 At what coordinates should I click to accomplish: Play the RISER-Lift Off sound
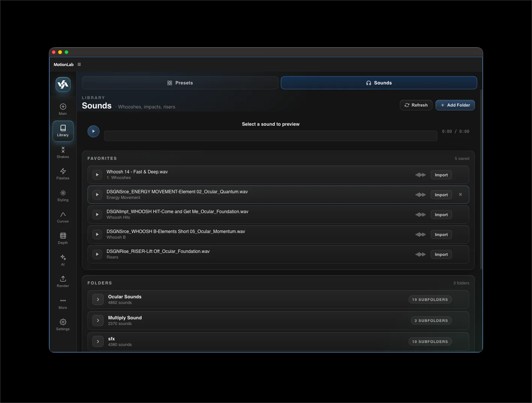point(97,254)
